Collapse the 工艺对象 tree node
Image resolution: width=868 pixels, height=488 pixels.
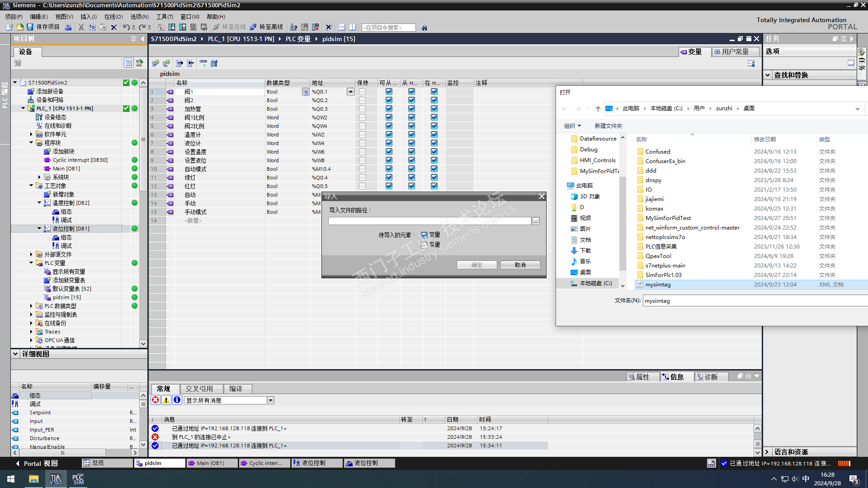coord(31,186)
